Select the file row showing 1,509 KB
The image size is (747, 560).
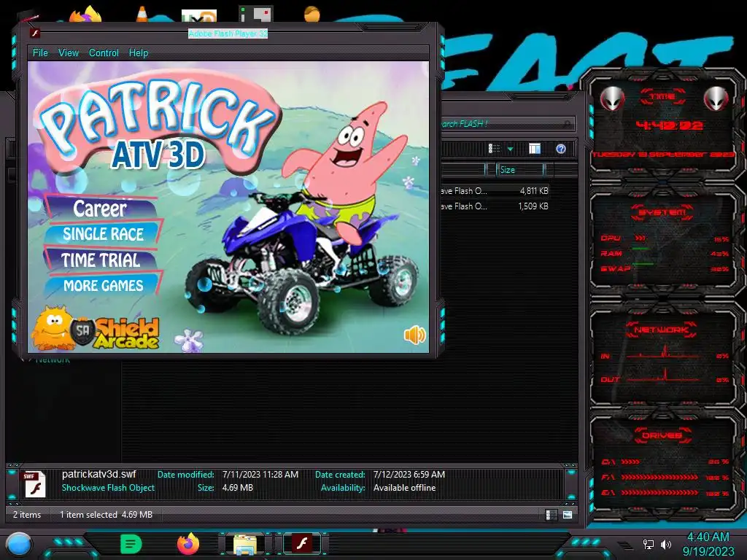pyautogui.click(x=495, y=206)
